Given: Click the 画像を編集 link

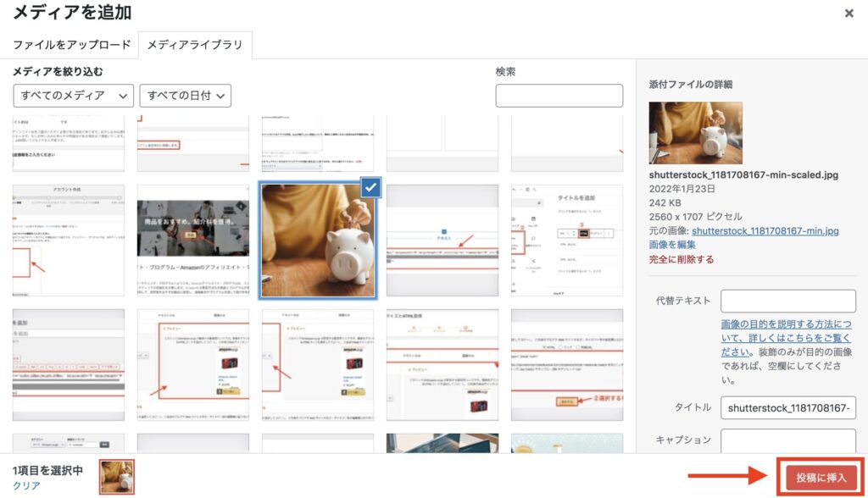Looking at the screenshot, I should click(672, 245).
